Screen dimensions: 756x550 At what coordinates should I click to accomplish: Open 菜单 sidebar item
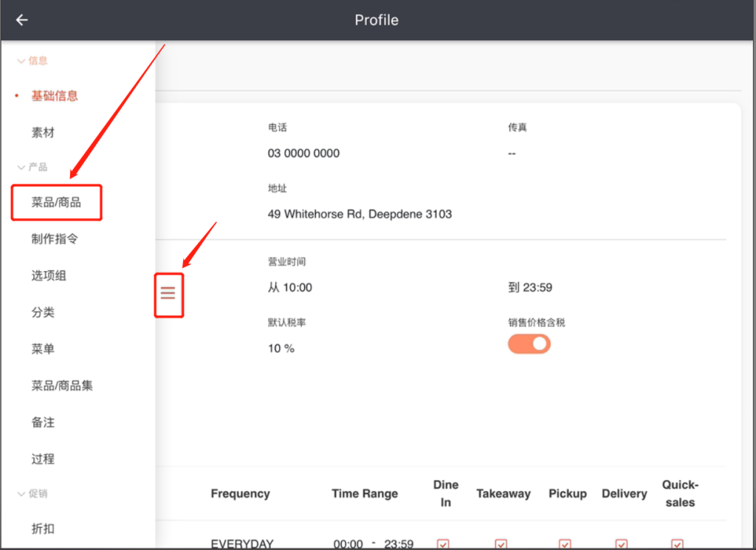tap(43, 348)
